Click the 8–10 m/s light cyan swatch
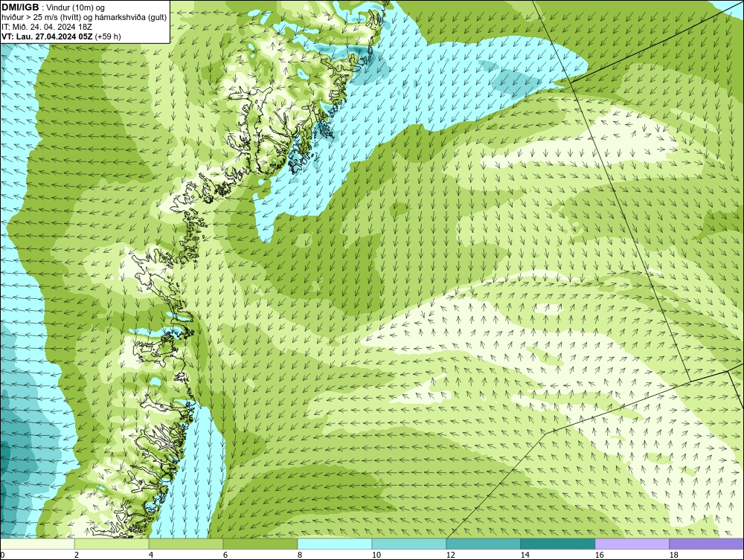The width and height of the screenshot is (744, 560). (x=335, y=544)
